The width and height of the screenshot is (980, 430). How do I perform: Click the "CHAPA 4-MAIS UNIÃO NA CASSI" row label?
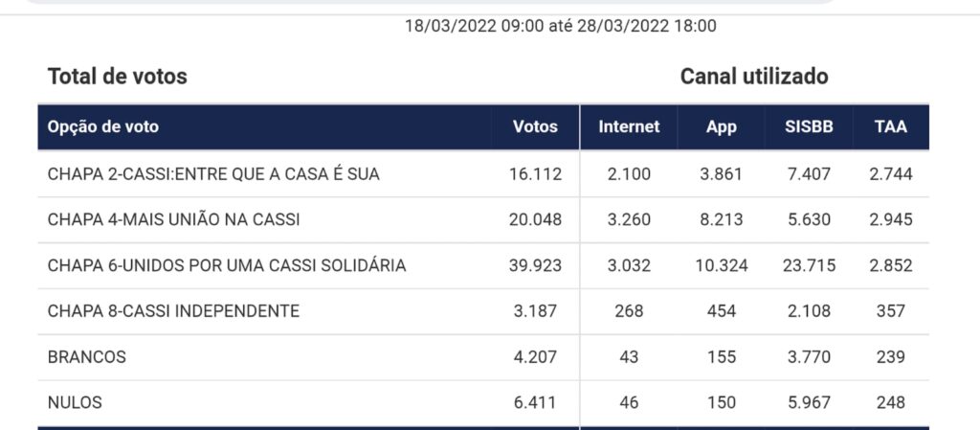173,220
